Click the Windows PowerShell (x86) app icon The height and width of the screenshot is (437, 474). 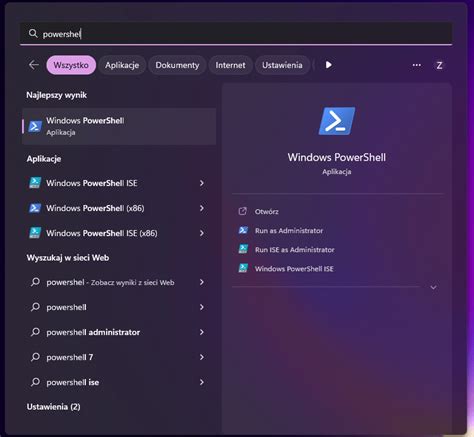click(x=35, y=208)
